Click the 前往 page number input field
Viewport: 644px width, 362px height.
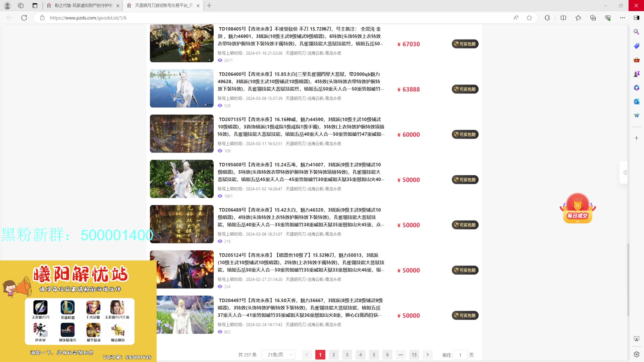click(x=460, y=355)
